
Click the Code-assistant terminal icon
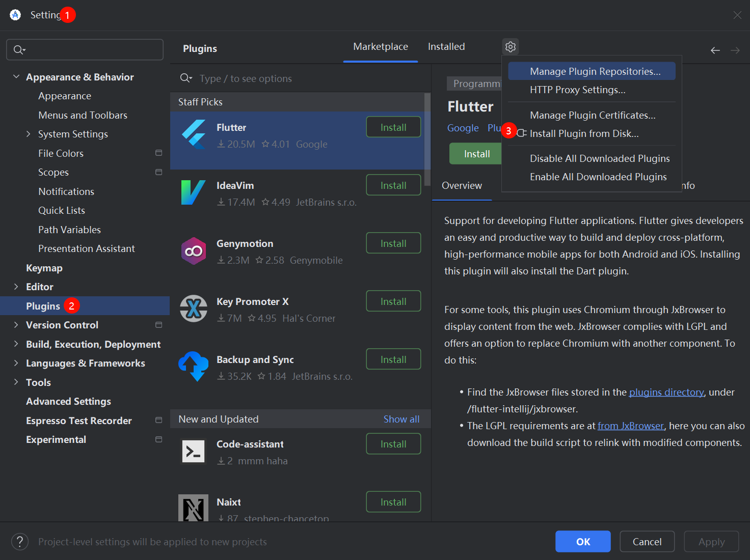coord(194,451)
